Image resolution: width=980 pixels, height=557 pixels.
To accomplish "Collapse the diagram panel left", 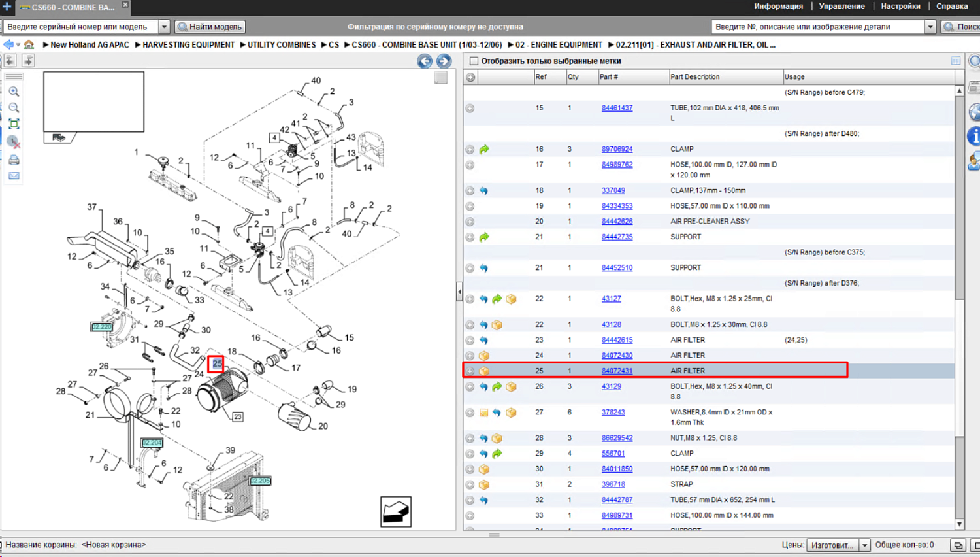I will tap(10, 61).
